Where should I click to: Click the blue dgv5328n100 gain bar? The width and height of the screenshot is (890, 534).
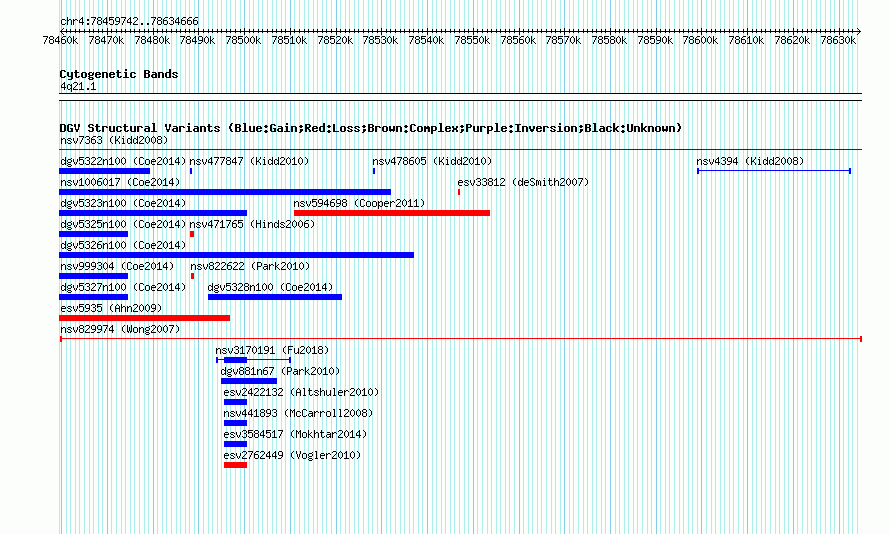(275, 297)
